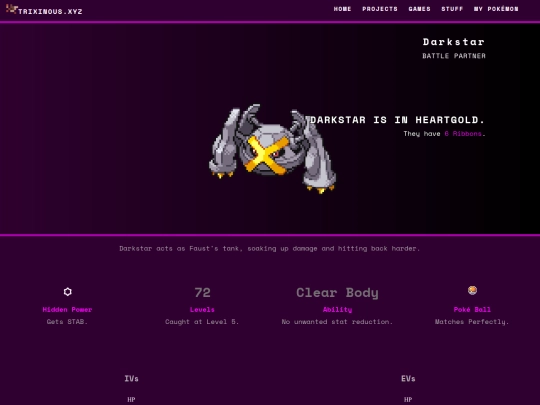Click the Hidden Power type hexagon icon
Screen dimensions: 540x405
click(68, 292)
